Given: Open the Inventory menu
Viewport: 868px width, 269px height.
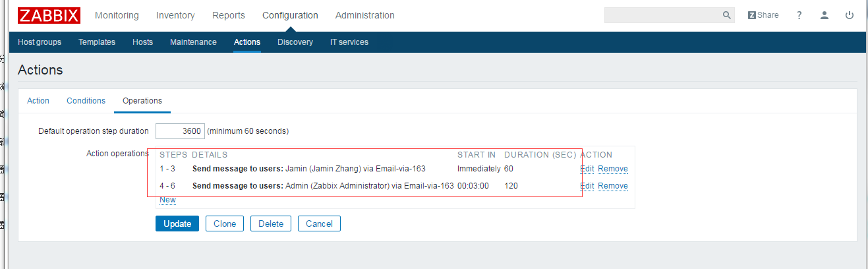Looking at the screenshot, I should (175, 15).
